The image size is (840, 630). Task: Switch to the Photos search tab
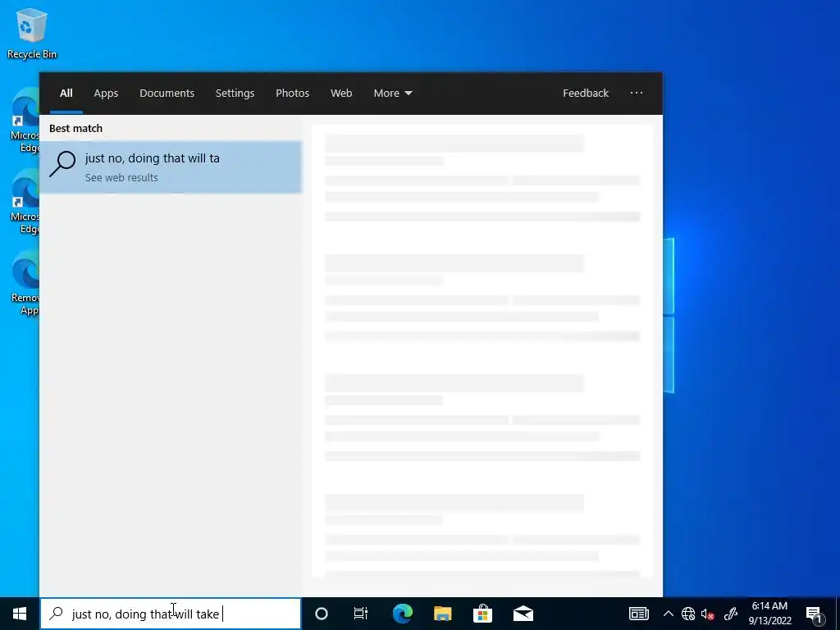tap(293, 94)
